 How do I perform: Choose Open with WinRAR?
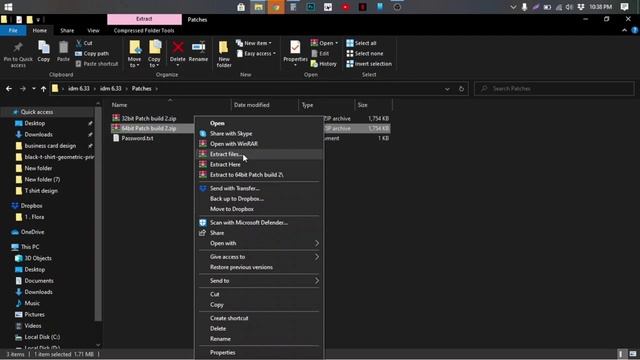coord(259,144)
